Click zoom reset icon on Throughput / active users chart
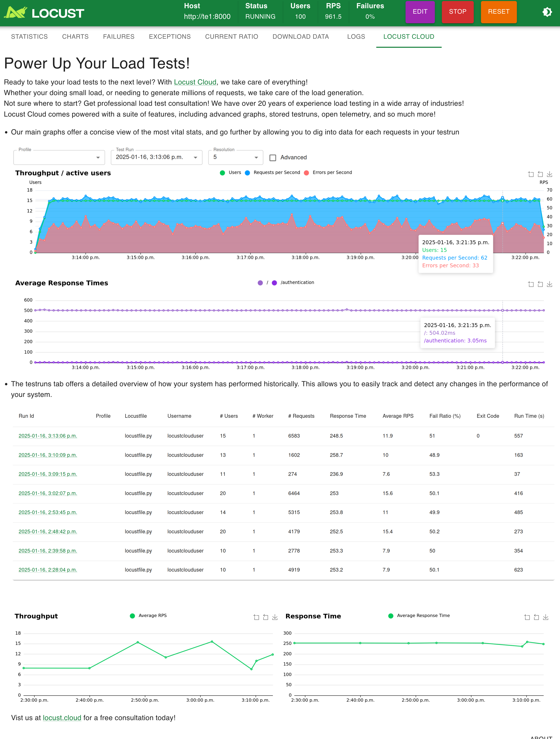This screenshot has width=560, height=739. pyautogui.click(x=540, y=174)
